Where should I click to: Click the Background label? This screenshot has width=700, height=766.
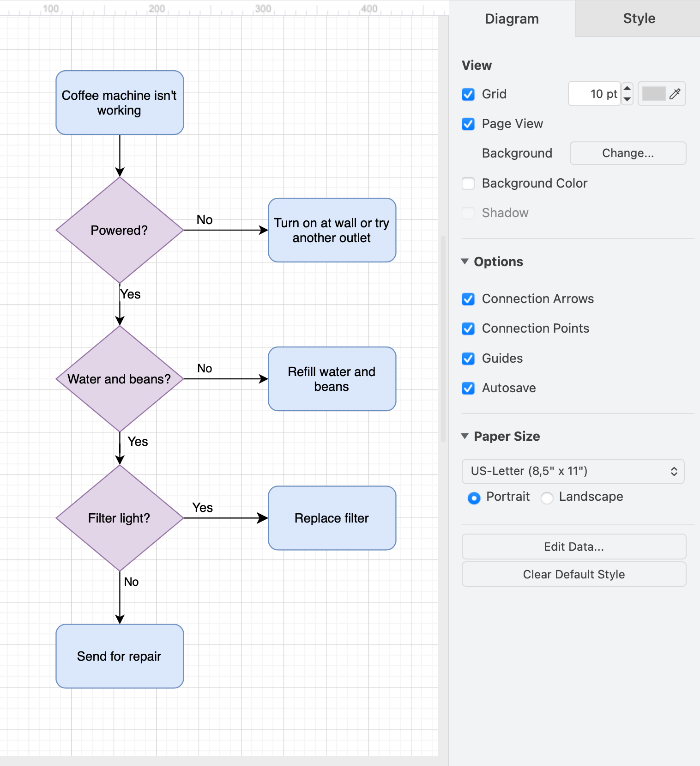click(517, 153)
